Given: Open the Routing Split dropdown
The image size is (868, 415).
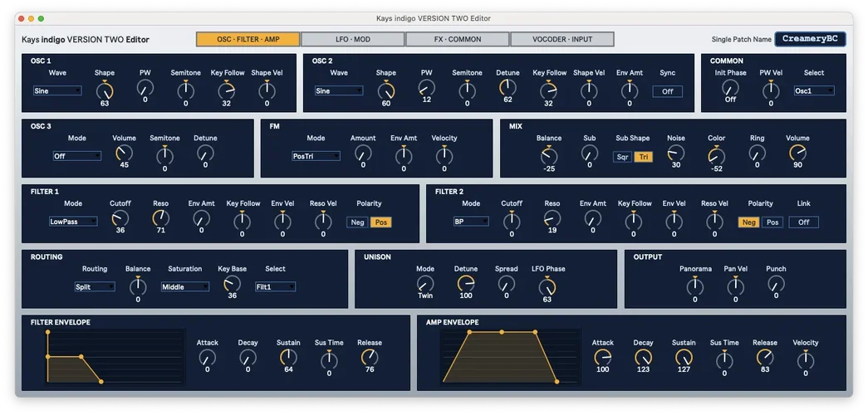Looking at the screenshot, I should 95,286.
